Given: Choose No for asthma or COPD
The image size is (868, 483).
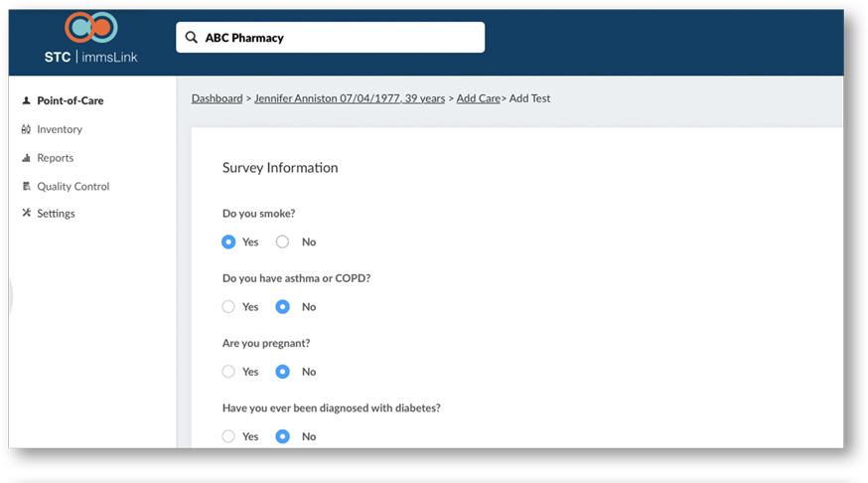Looking at the screenshot, I should pos(282,307).
